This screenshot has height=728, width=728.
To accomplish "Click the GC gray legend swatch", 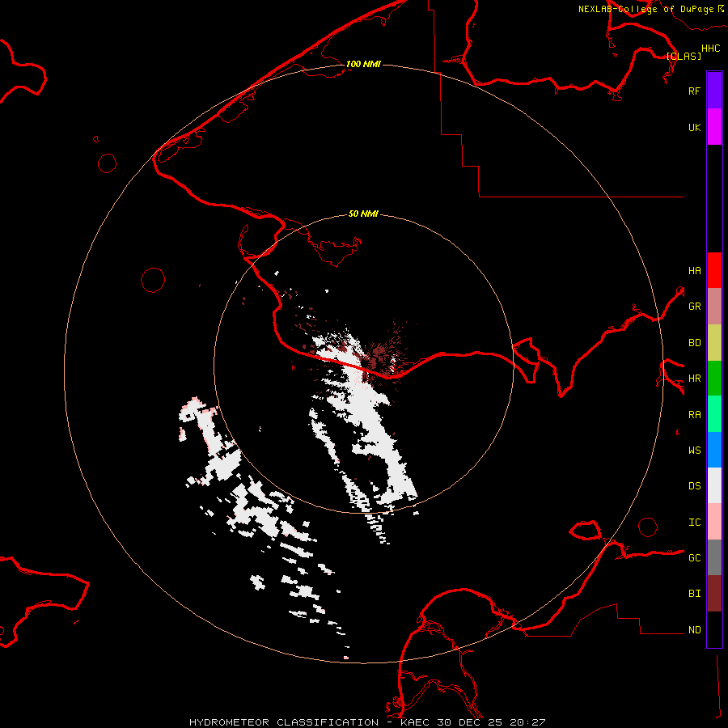I will tap(714, 557).
